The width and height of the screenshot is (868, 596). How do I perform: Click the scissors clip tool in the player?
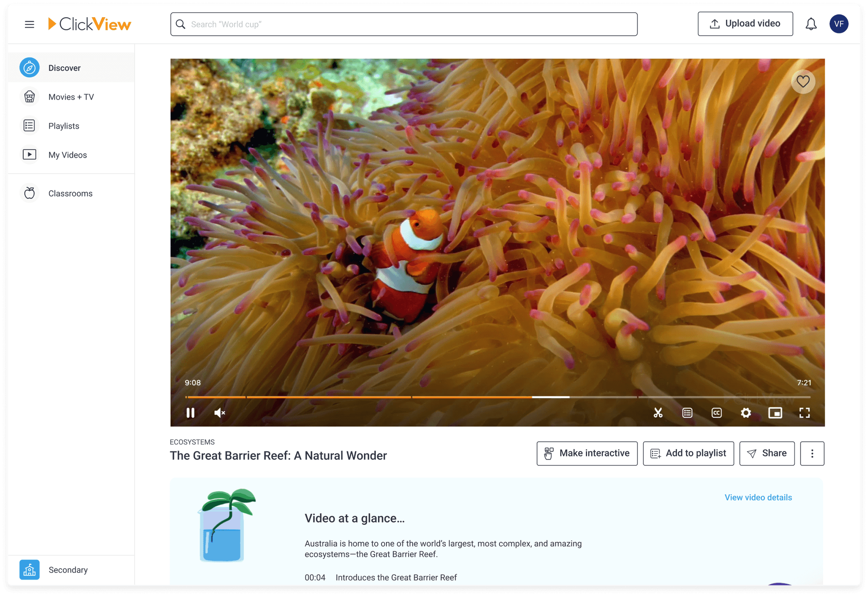point(658,413)
